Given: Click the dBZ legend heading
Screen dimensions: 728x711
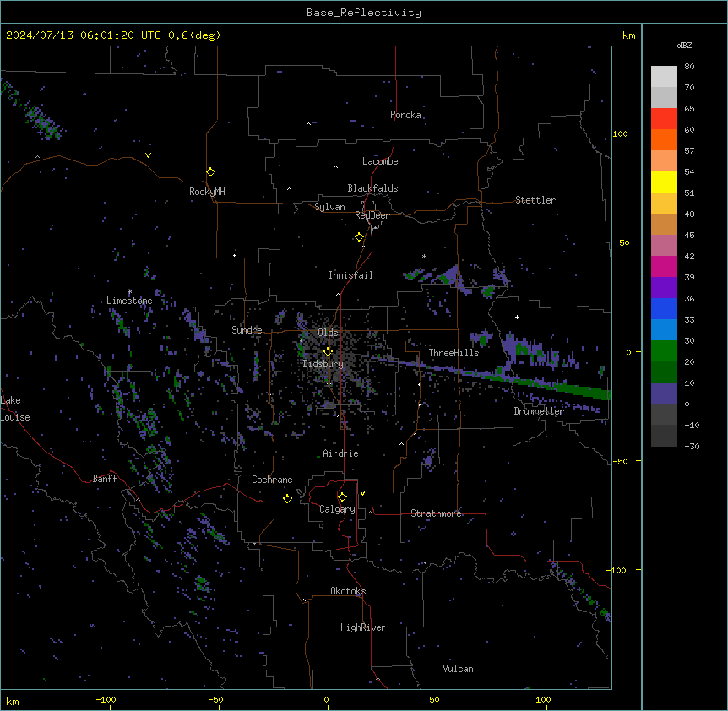Looking at the screenshot, I should [x=684, y=46].
